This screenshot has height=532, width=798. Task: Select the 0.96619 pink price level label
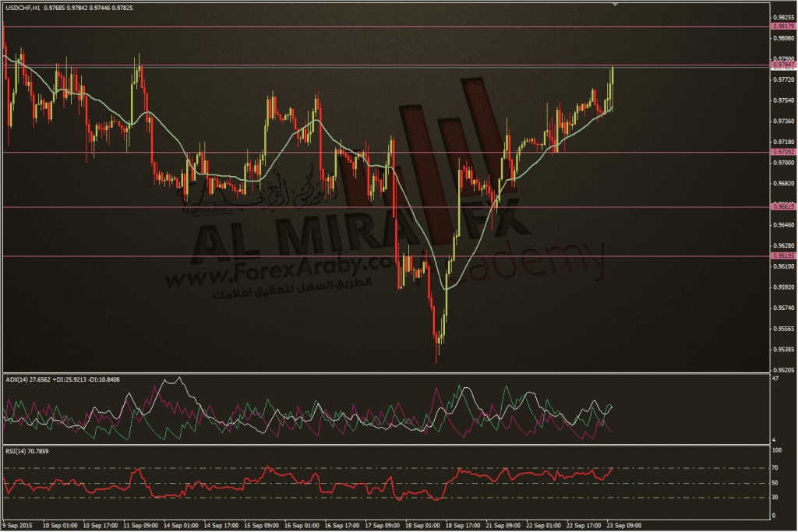pyautogui.click(x=784, y=206)
